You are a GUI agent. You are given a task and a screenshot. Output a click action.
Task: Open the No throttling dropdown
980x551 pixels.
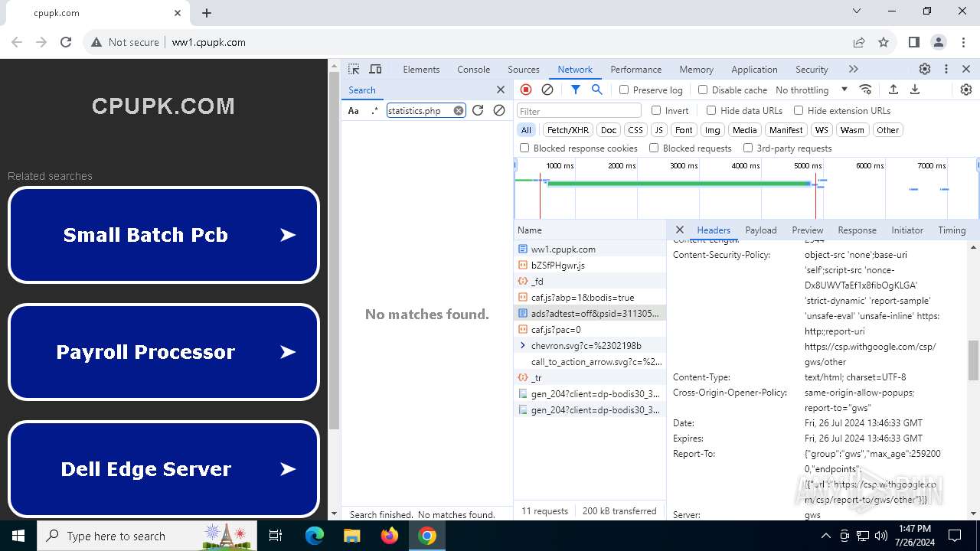(x=812, y=90)
